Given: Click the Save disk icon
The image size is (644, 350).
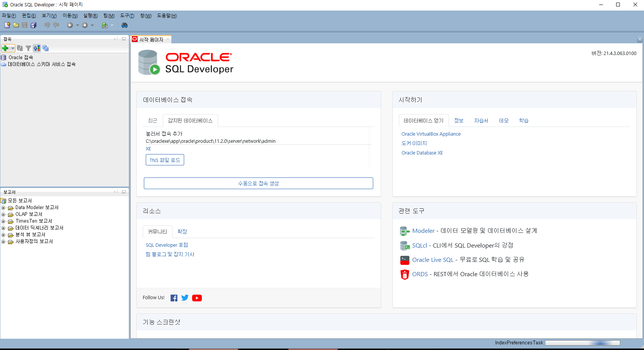Looking at the screenshot, I should click(24, 25).
